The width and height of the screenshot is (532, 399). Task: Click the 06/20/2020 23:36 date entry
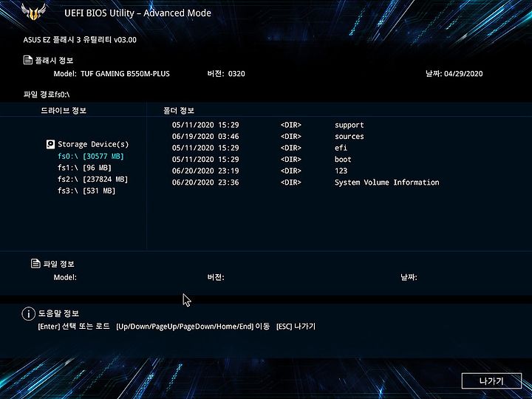(205, 183)
